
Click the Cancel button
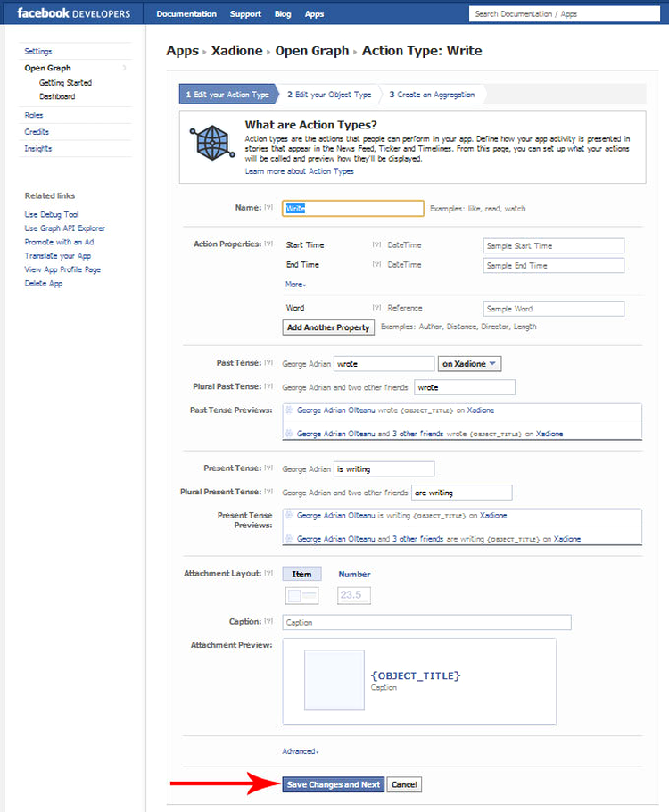(x=404, y=784)
